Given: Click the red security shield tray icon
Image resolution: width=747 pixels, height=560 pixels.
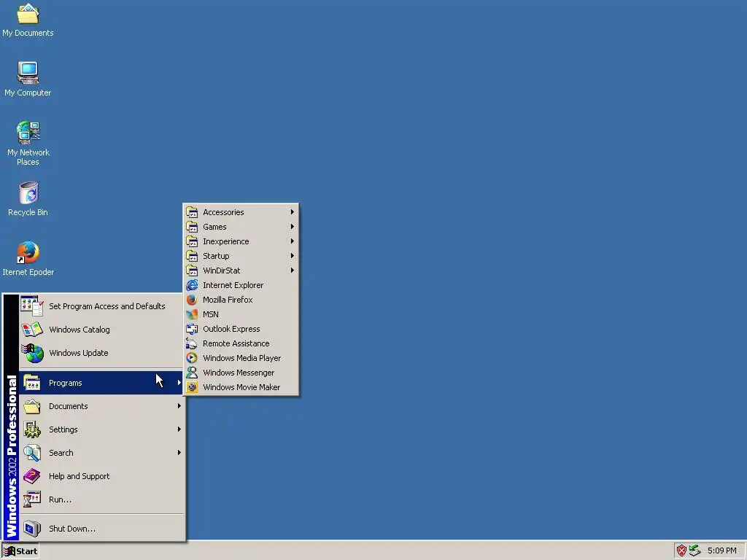Looking at the screenshot, I should [682, 551].
